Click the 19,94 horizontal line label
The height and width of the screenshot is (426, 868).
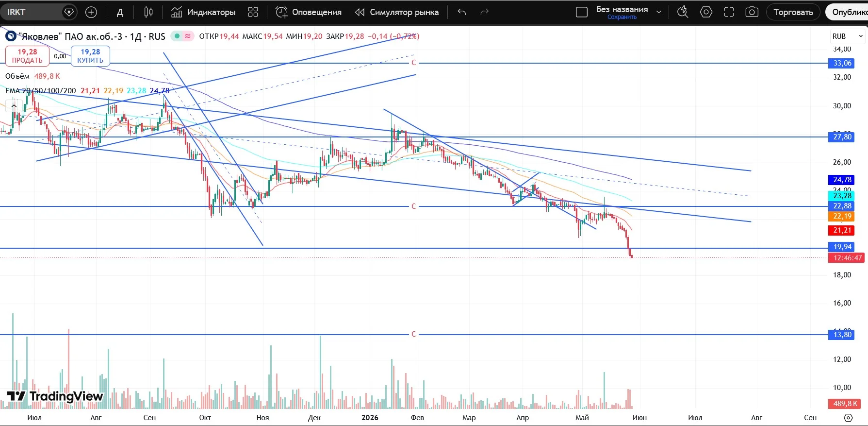pos(842,247)
